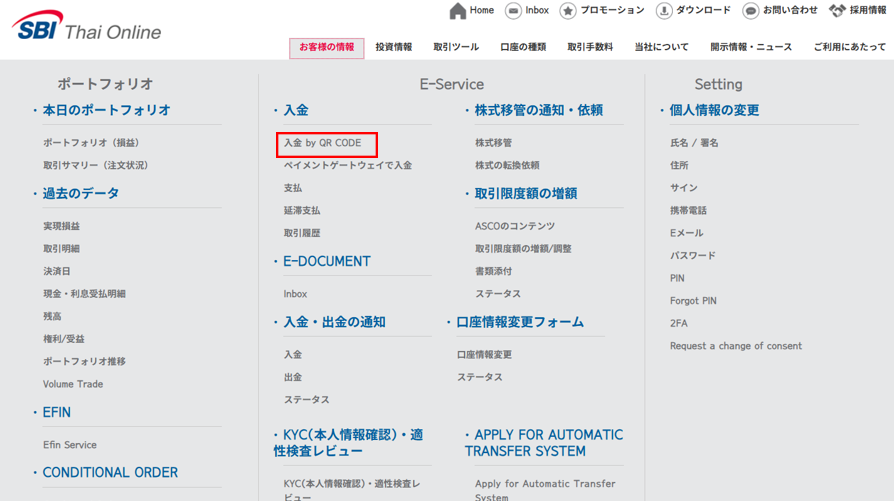Click the 氏名 / 署名 link

point(694,143)
